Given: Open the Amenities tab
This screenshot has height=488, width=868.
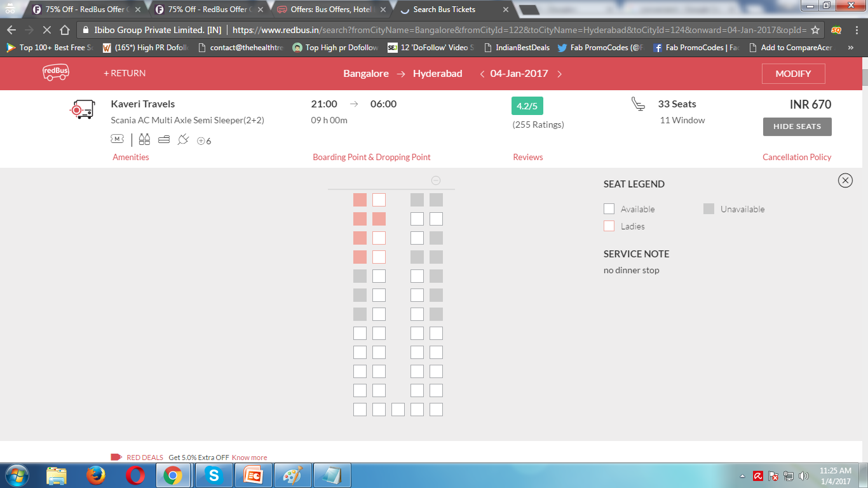Looking at the screenshot, I should (131, 157).
